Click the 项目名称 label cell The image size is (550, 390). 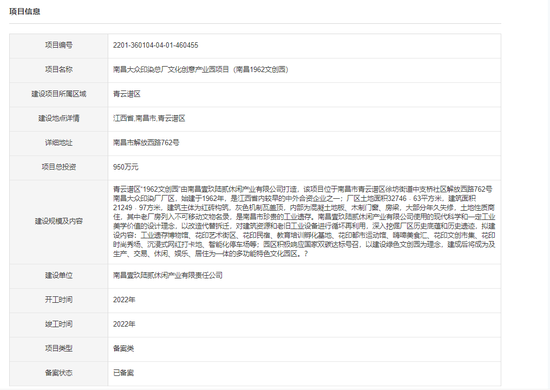pyautogui.click(x=59, y=69)
